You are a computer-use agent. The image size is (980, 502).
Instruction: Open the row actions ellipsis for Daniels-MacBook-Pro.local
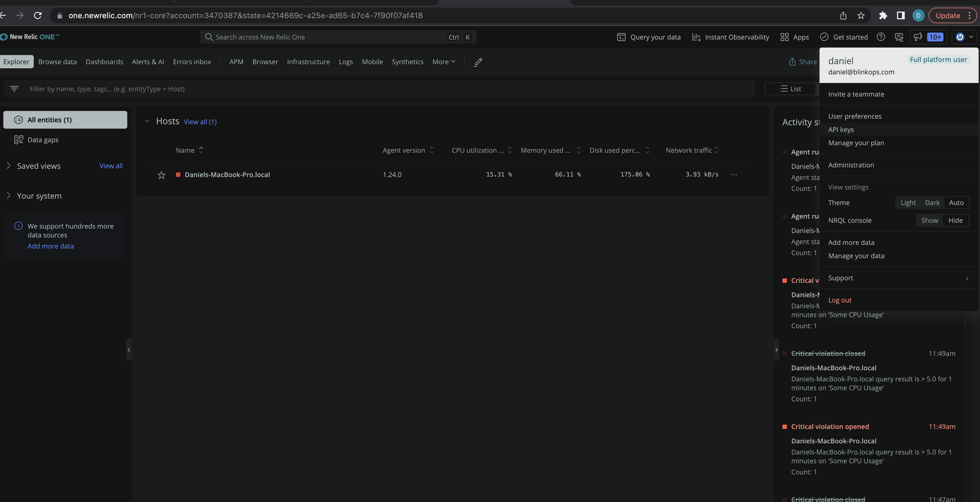[x=734, y=175]
